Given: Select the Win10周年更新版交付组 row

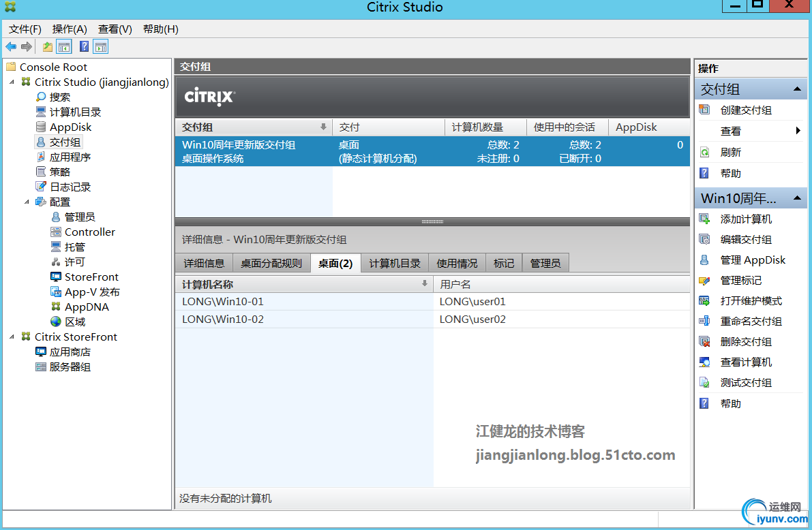Looking at the screenshot, I should (x=432, y=151).
